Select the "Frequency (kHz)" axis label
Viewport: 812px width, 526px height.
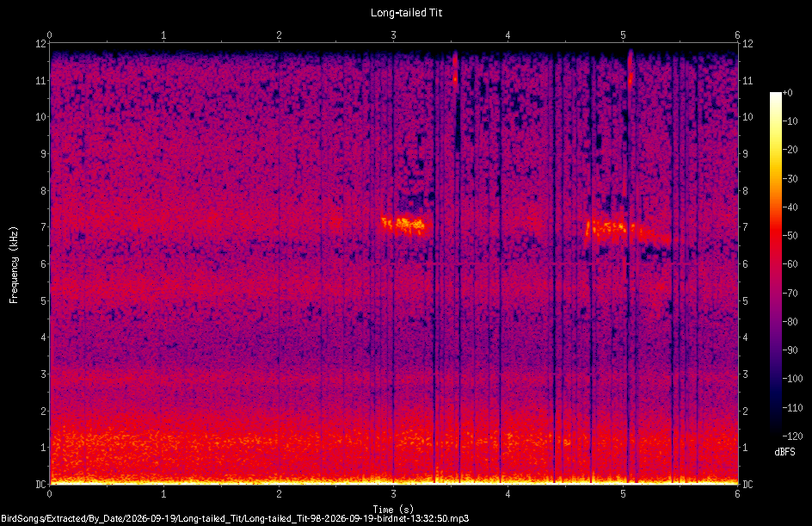coord(14,265)
